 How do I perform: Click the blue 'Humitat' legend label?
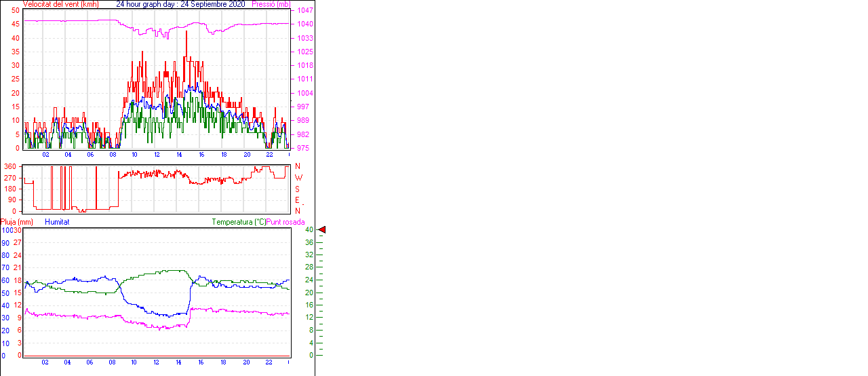click(57, 222)
